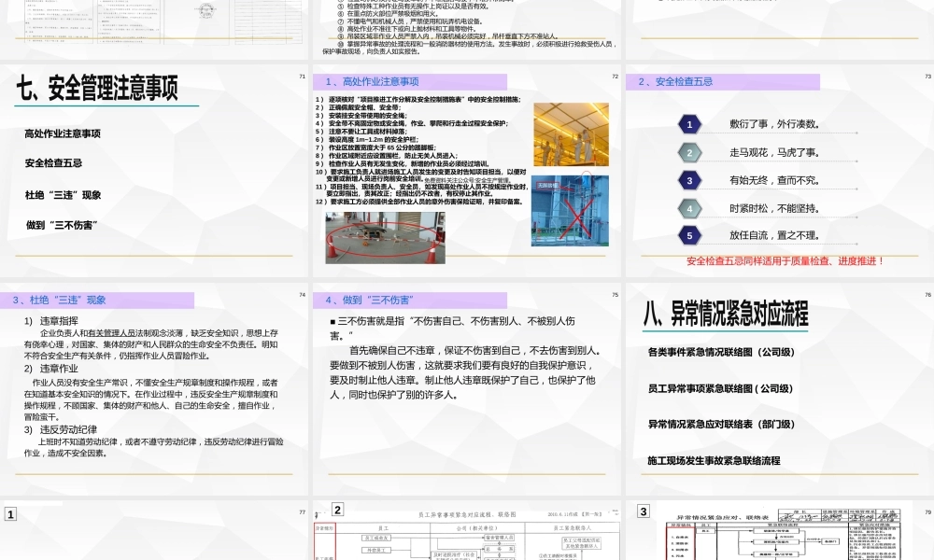
Task: Click the text 时紧时松，不能坚持。
Action: [775, 208]
